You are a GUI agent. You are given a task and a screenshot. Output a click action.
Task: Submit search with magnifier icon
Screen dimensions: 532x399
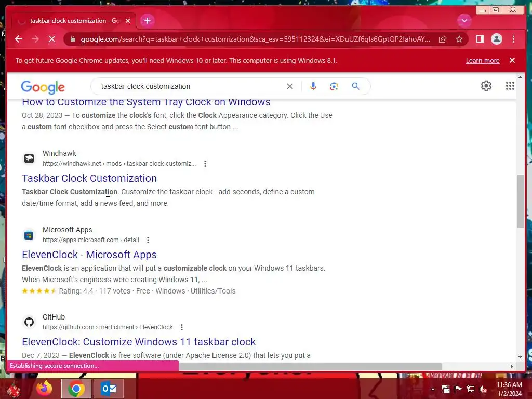coord(355,86)
